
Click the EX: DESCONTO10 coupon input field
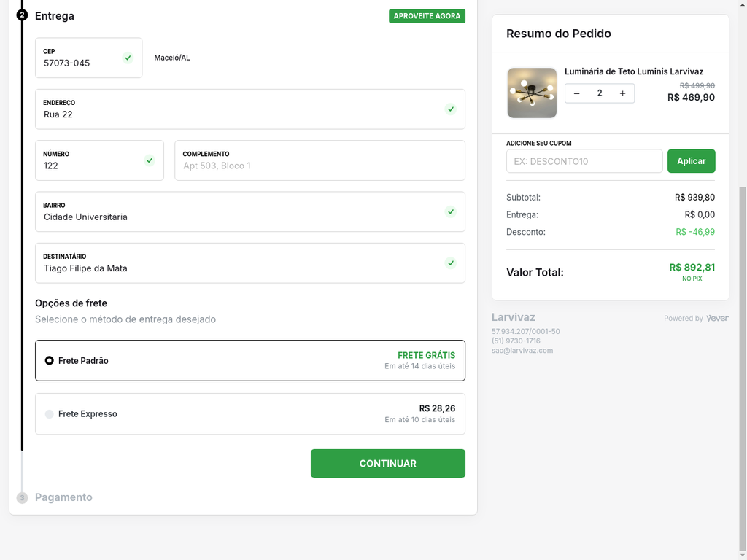pyautogui.click(x=584, y=160)
